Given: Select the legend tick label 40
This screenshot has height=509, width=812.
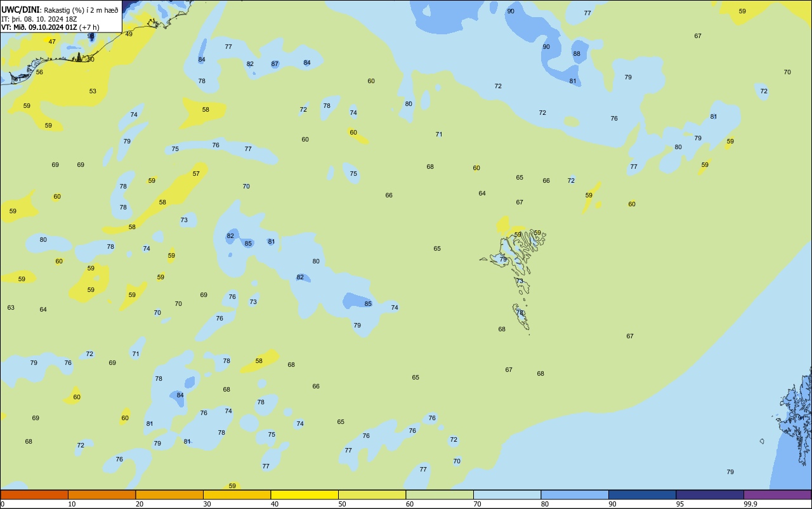Looking at the screenshot, I should point(275,504).
